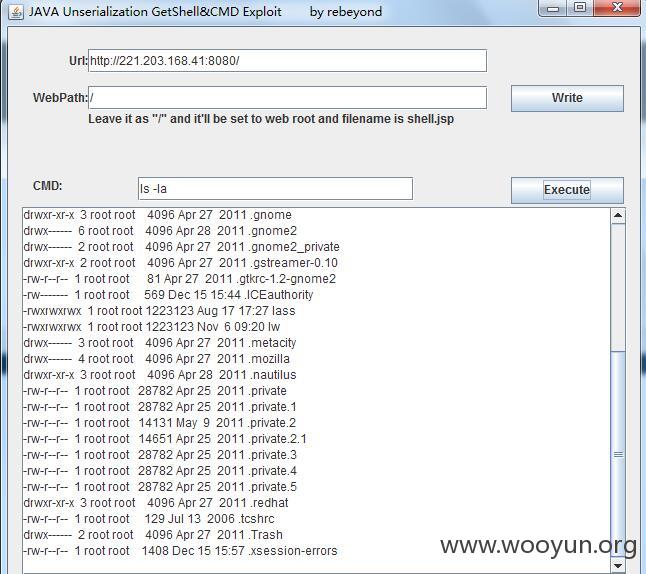Select the .ICEauthority output line
646x574 pixels.
tap(168, 295)
